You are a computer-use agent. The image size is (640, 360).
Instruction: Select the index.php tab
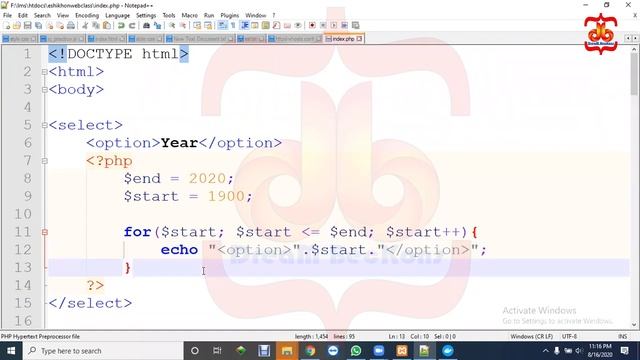344,39
